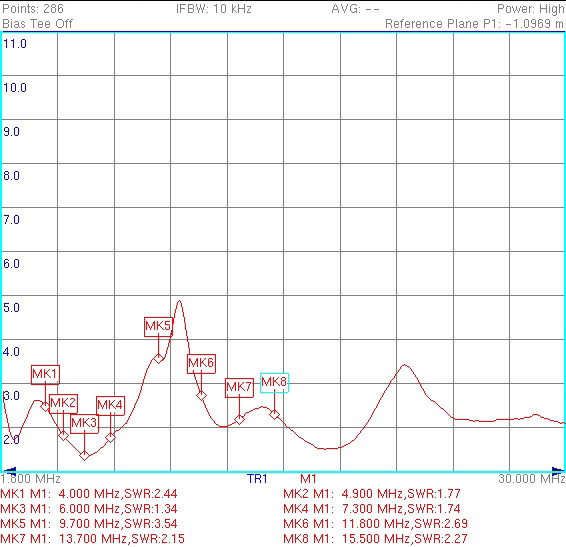Viewport: 566px width, 547px height.
Task: Select the MK4 marker label
Action: (x=110, y=405)
